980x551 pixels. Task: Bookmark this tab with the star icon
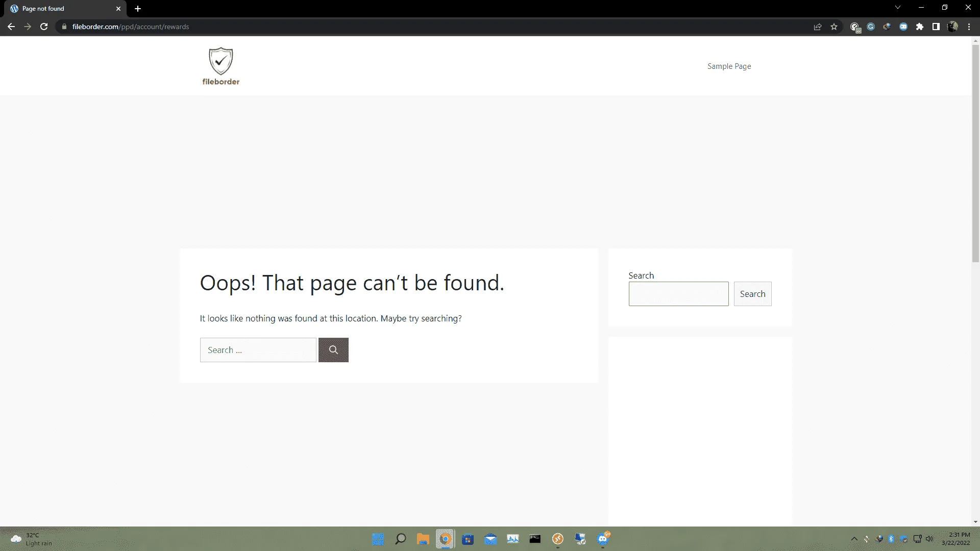(x=834, y=27)
